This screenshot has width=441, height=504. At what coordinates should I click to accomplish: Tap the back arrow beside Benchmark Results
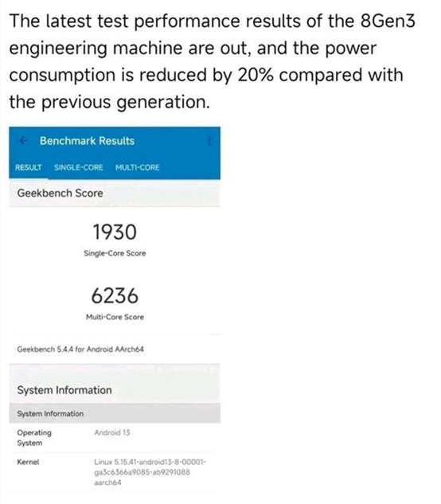(23, 141)
